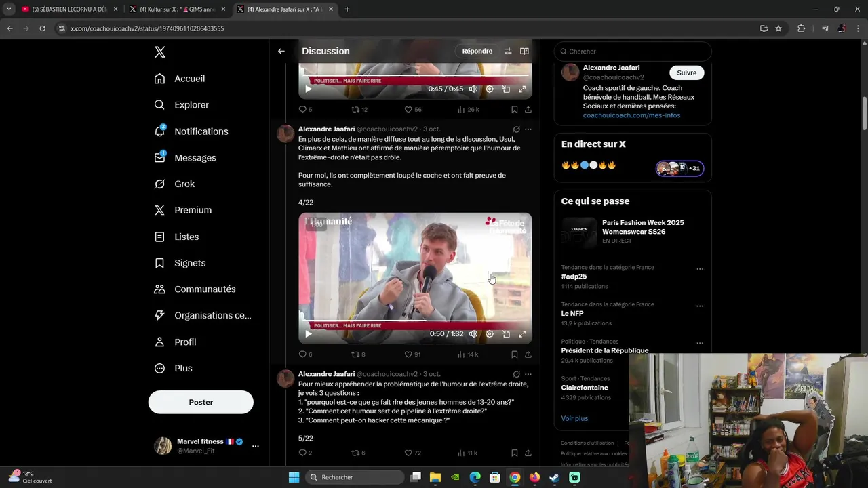868x488 pixels.
Task: Open Explorer search page
Action: 181,105
